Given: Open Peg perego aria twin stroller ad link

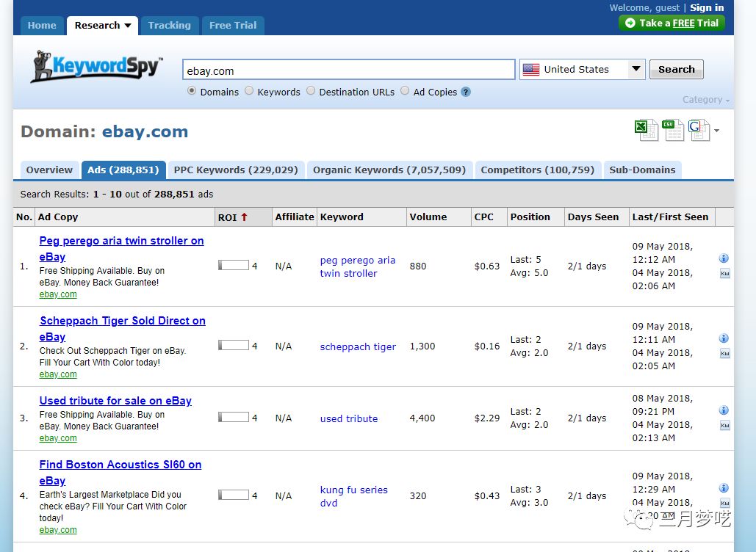Looking at the screenshot, I should 121,249.
